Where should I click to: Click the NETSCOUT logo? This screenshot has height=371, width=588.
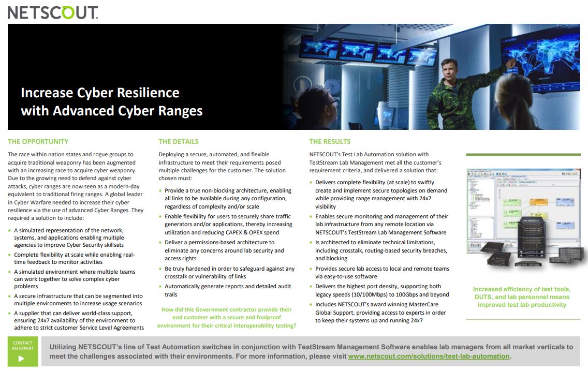pyautogui.click(x=53, y=12)
